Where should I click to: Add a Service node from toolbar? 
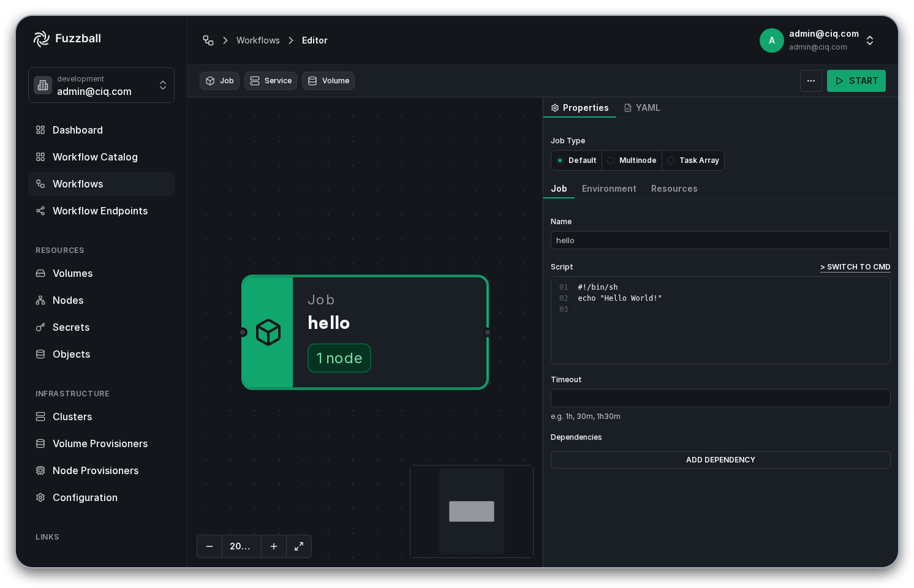(x=271, y=81)
